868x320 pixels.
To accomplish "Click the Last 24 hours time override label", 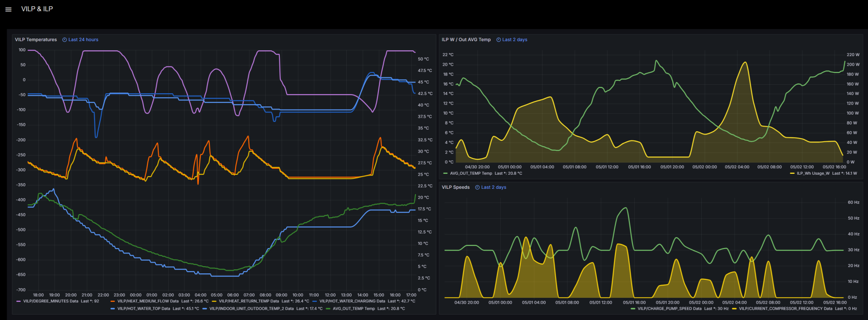I will tap(83, 40).
